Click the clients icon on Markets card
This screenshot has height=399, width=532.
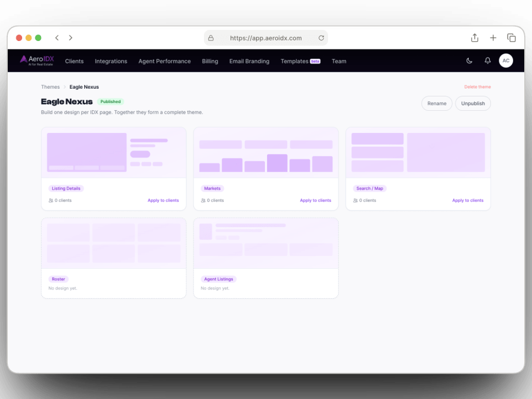coord(203,201)
